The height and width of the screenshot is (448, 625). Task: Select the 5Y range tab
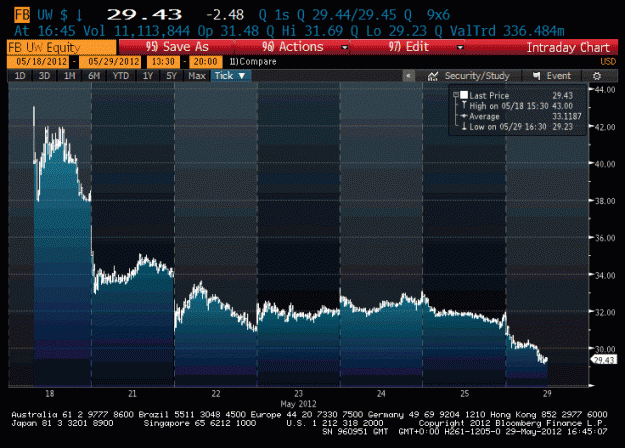pos(171,76)
